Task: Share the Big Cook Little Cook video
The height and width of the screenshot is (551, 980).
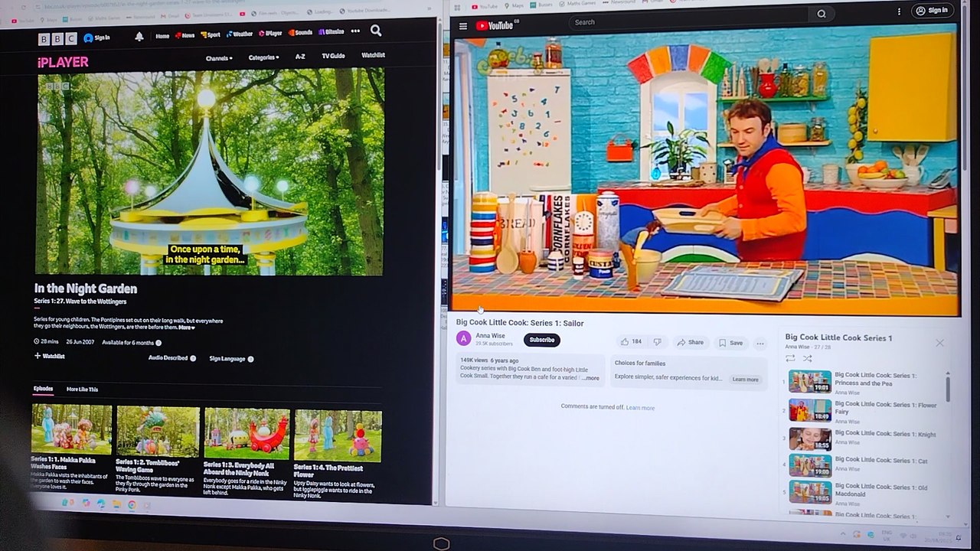Action: [x=691, y=343]
